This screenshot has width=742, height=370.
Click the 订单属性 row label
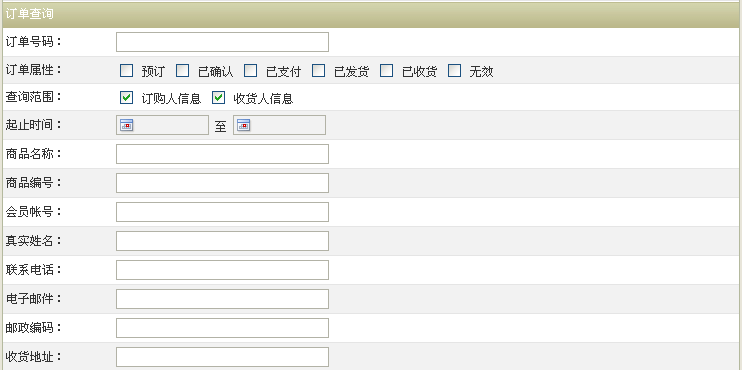tap(34, 70)
